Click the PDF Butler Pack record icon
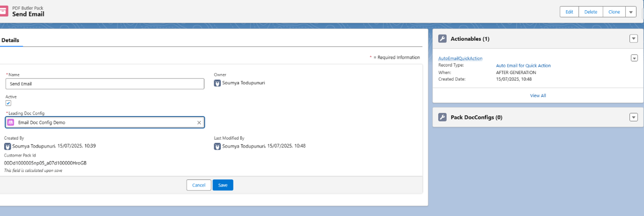The width and height of the screenshot is (644, 216). [x=3, y=11]
